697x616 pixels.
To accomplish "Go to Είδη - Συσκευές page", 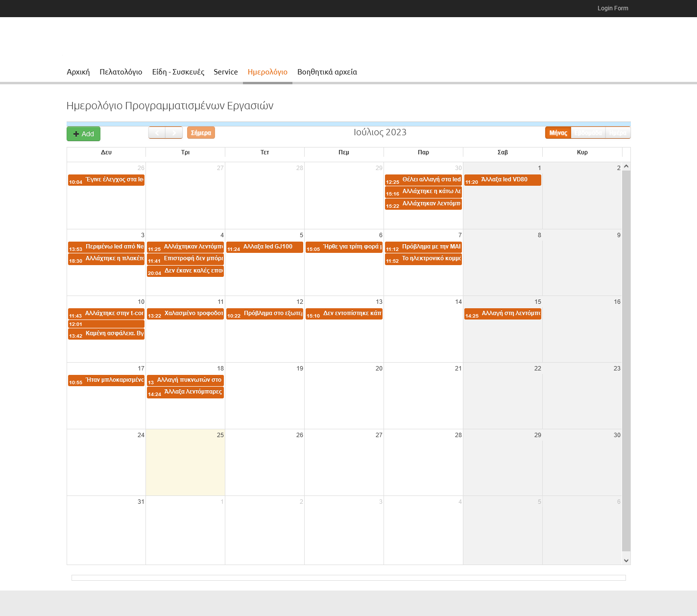I will 178,72.
